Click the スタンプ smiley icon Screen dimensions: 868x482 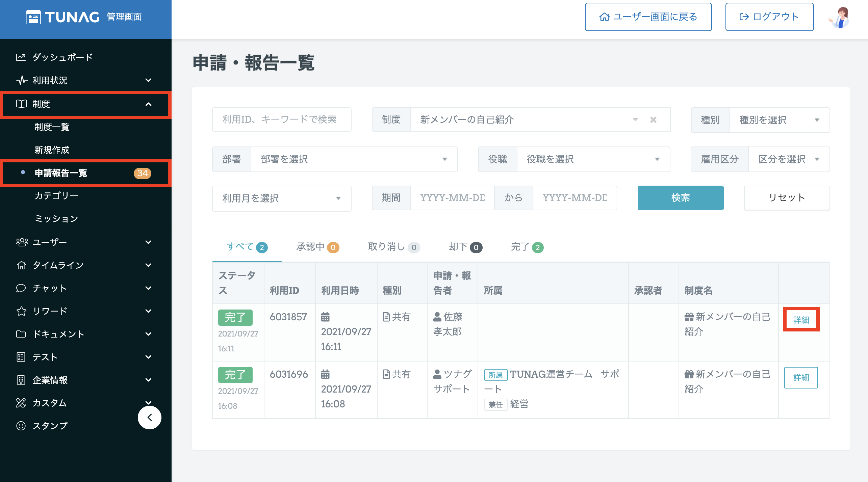pos(21,426)
